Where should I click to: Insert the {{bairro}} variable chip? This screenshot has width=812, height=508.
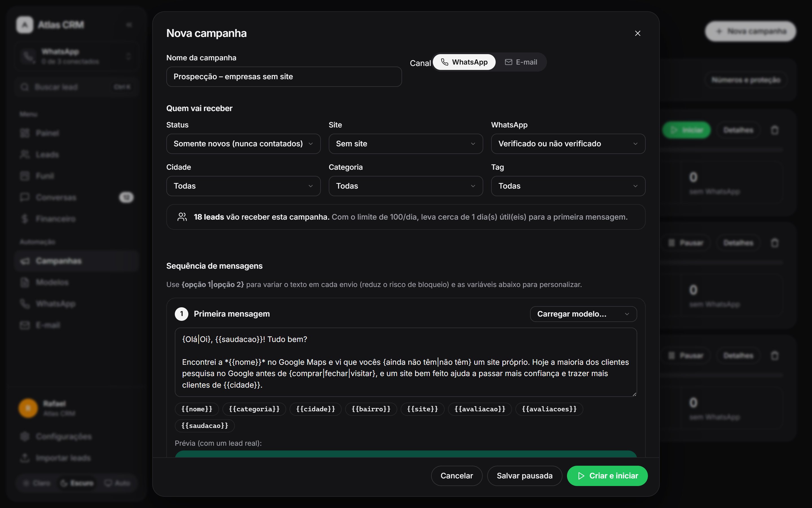click(x=371, y=409)
